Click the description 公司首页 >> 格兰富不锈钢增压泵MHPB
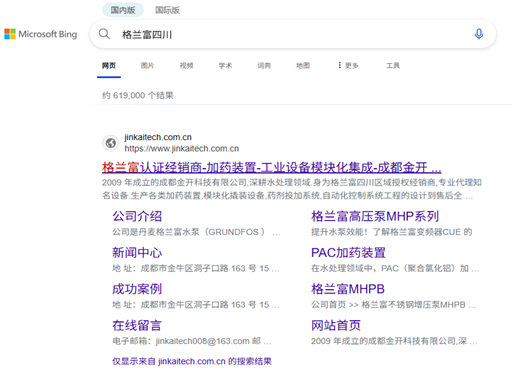 (393, 305)
